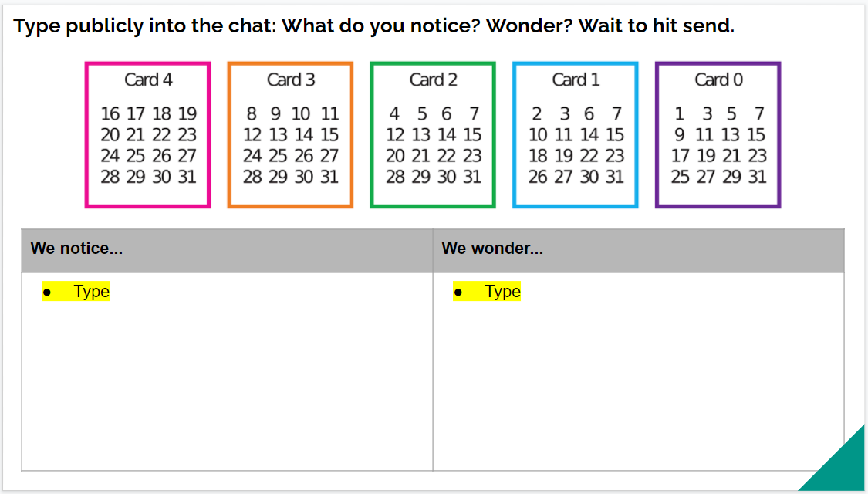Click the "Card 4" title label

point(148,80)
